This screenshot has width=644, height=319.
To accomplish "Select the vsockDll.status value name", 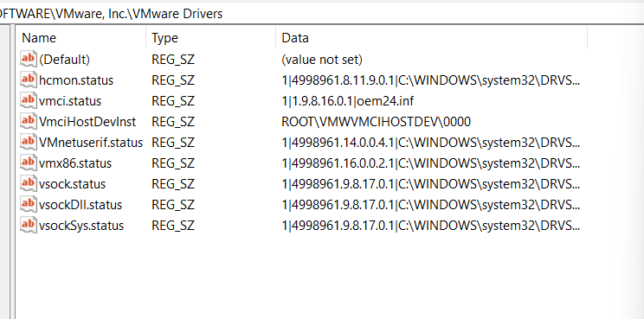I will (x=80, y=205).
